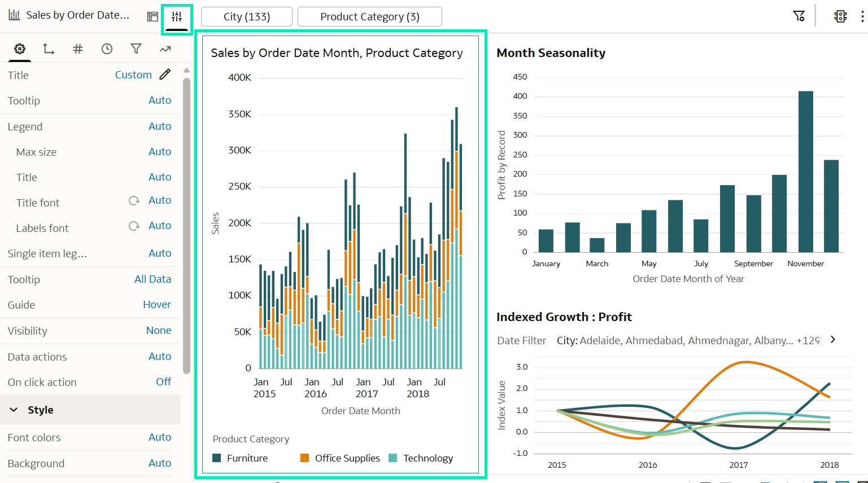Click the 'City: Adelaide, Ahmedabad...' filter text
This screenshot has height=483, width=868.
click(688, 341)
